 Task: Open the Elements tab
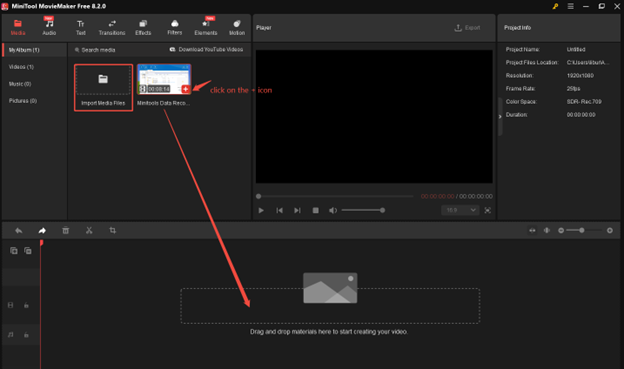pos(206,27)
